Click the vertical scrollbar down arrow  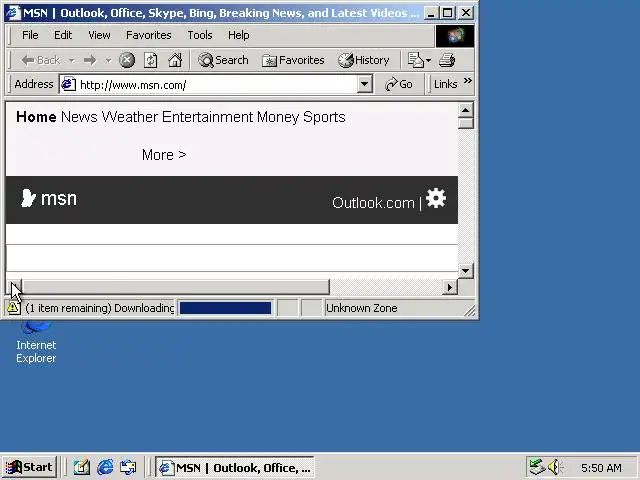(466, 271)
